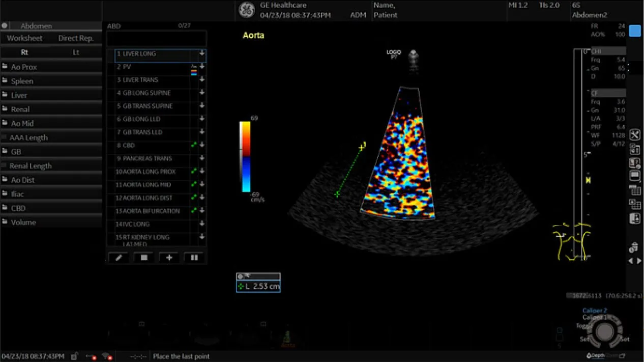Click the plus add button under protocol list

tap(169, 258)
